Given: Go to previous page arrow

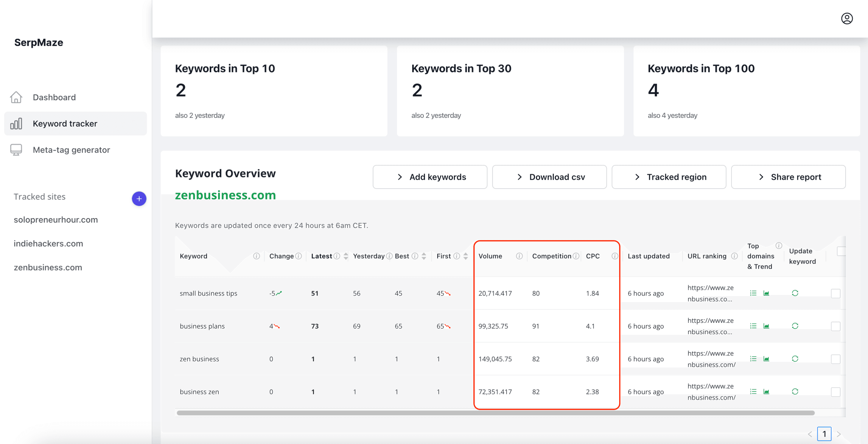Looking at the screenshot, I should [810, 434].
